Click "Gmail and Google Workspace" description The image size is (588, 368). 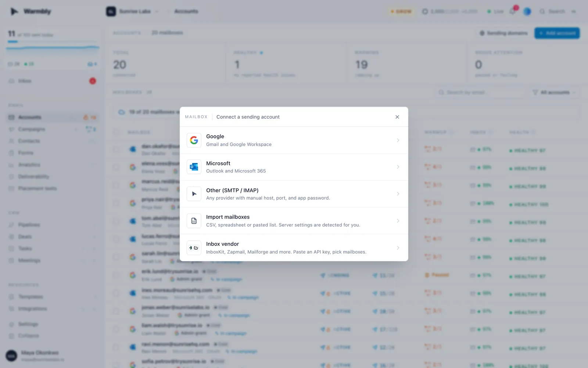pos(239,144)
